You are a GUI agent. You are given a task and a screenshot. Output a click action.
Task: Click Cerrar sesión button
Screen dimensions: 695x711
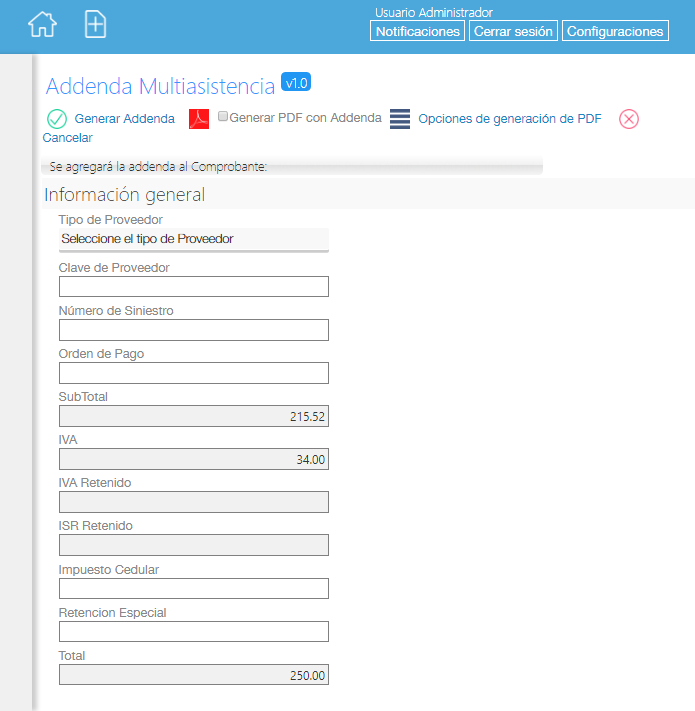pos(513,31)
